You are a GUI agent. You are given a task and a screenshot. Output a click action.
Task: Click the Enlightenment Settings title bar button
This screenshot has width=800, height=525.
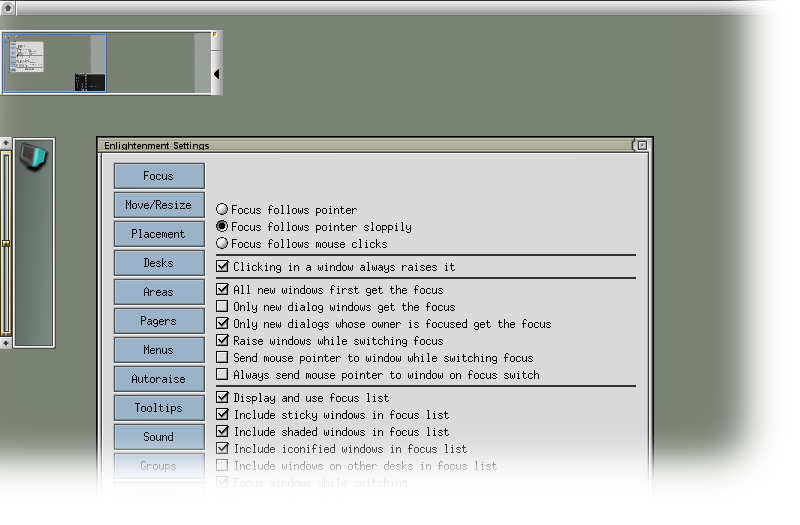click(x=642, y=145)
